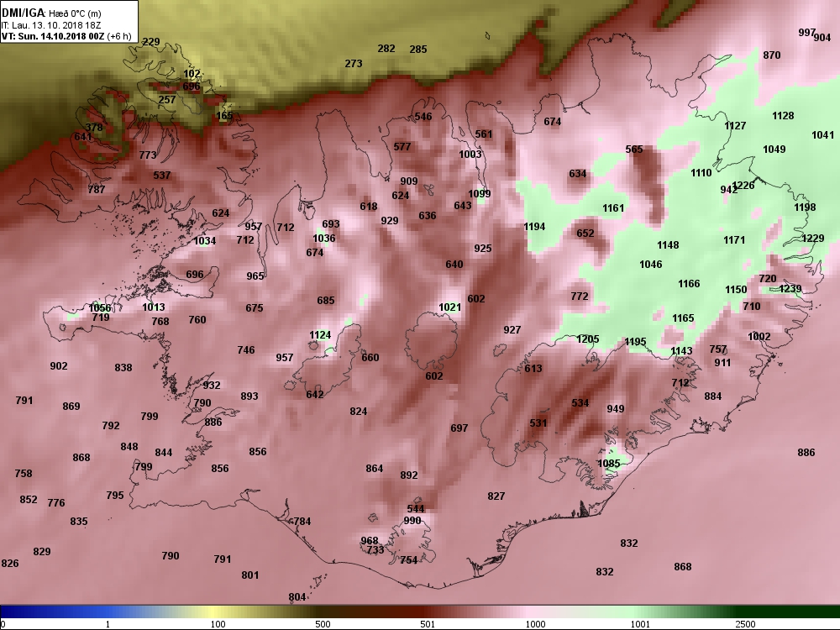The width and height of the screenshot is (840, 630).
Task: Select the value '544'
Action: coord(416,509)
